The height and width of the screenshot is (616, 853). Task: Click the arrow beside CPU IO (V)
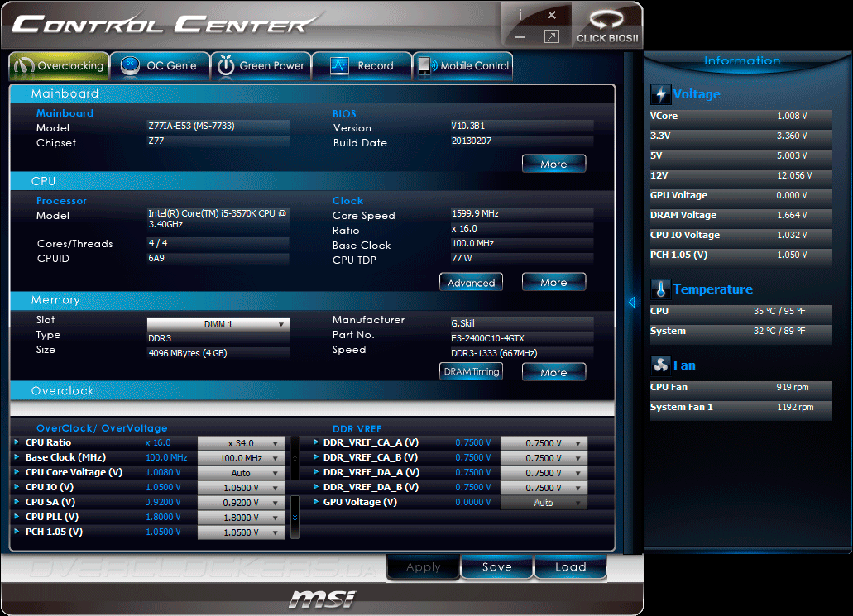pos(17,487)
